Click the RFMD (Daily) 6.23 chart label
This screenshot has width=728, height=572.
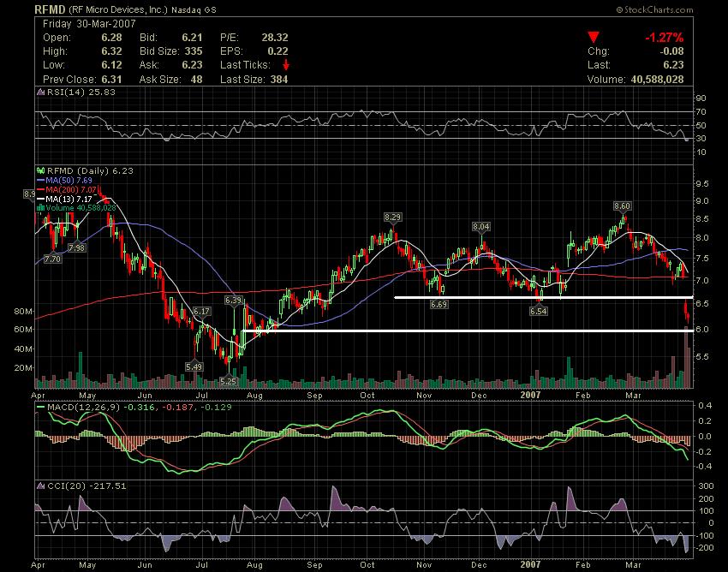pos(90,171)
